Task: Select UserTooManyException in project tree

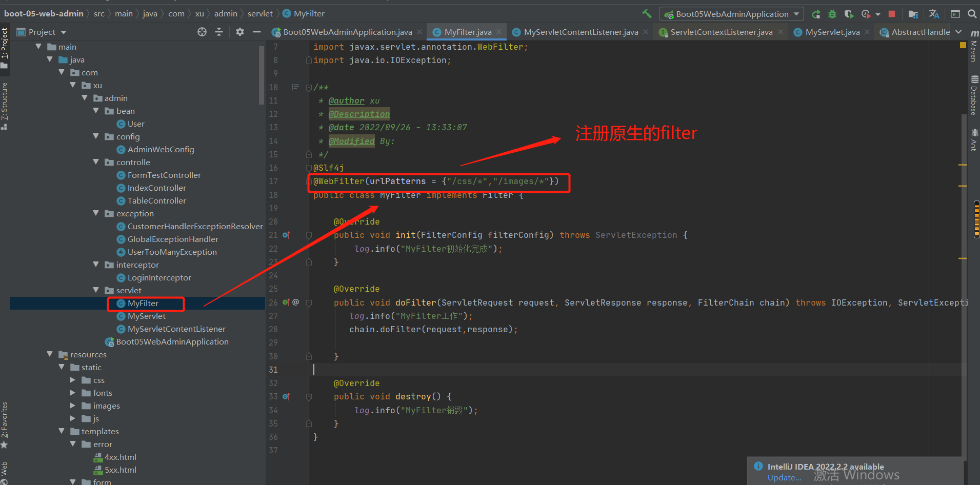Action: point(172,252)
